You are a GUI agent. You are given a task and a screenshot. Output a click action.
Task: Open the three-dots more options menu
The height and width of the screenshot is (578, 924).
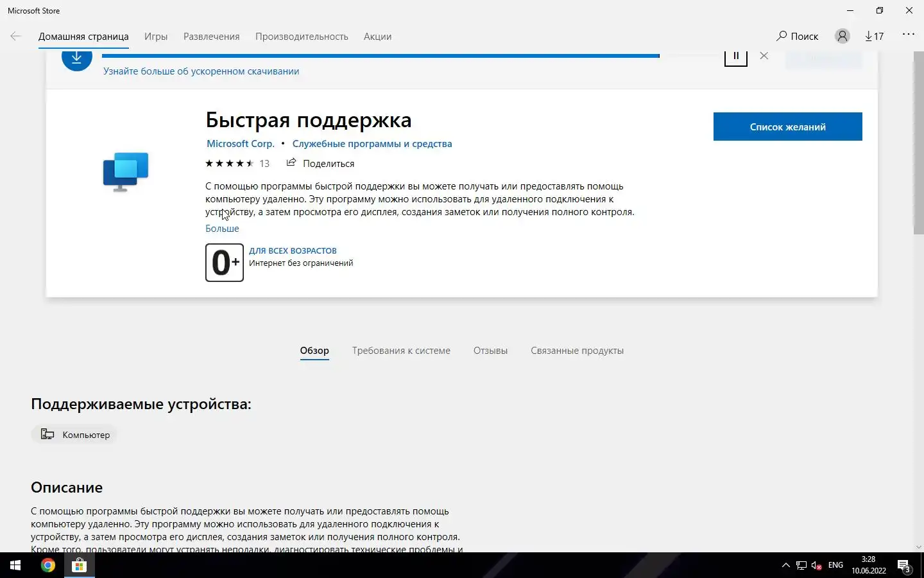pyautogui.click(x=909, y=35)
